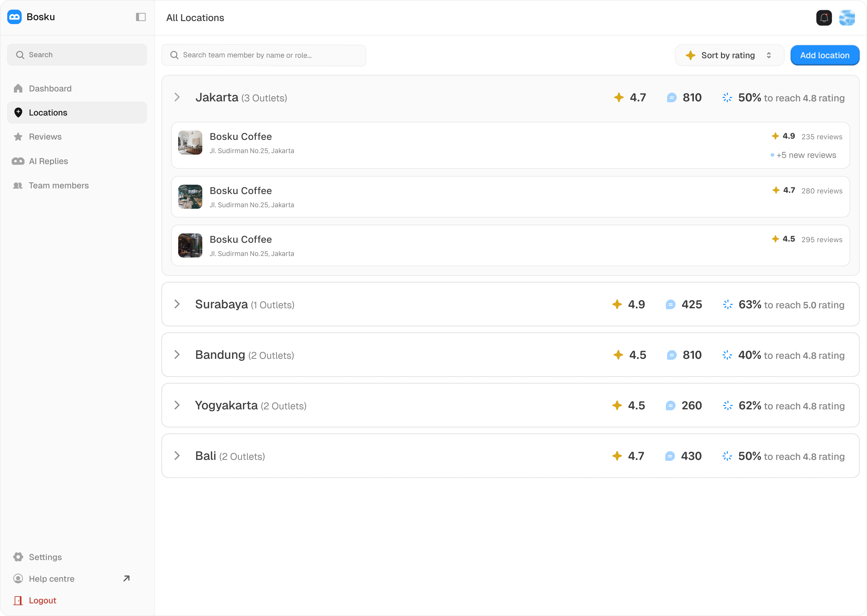The width and height of the screenshot is (867, 616).
Task: Click the new reviews indicator dot
Action: point(772,155)
